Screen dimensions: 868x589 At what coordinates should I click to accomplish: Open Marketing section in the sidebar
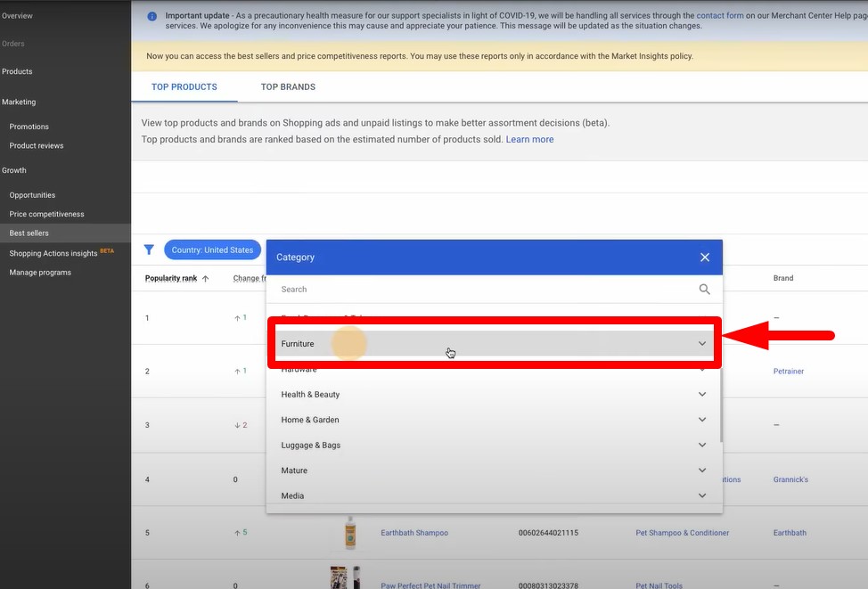click(x=19, y=102)
